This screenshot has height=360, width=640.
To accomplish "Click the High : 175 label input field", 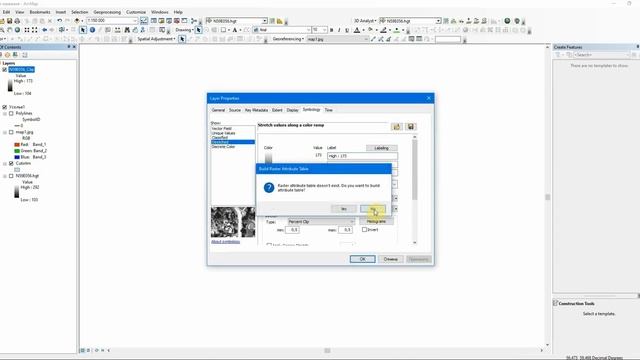I will (362, 156).
